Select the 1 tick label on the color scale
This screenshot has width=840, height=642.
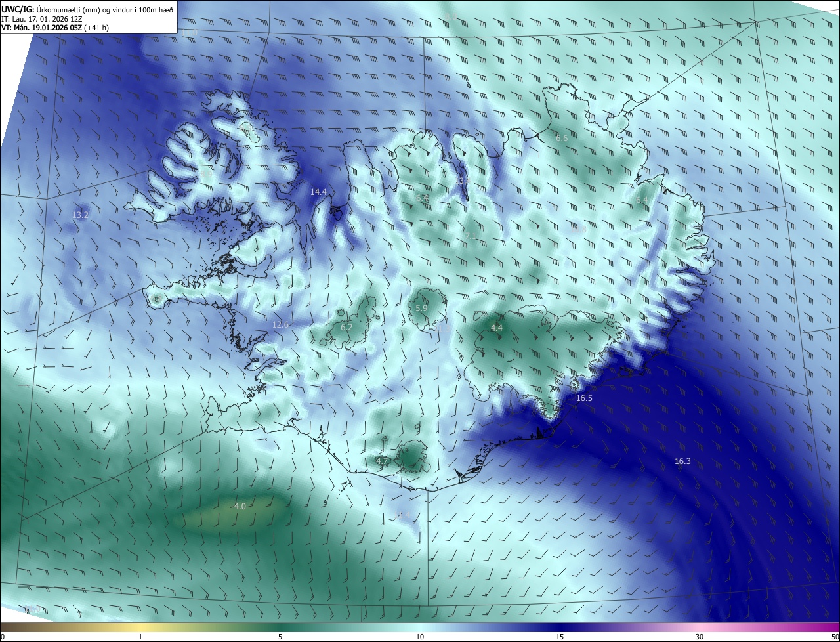tap(140, 637)
